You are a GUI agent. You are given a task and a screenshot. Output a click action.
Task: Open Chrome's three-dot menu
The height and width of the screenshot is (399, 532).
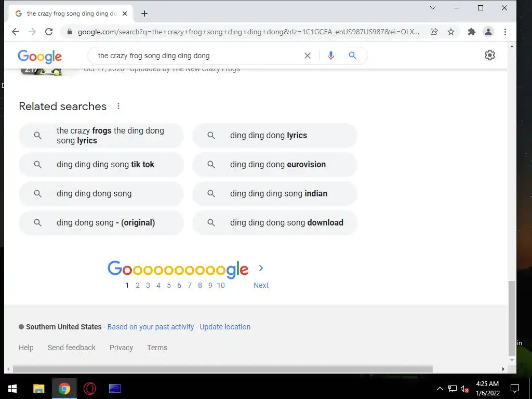coord(505,32)
